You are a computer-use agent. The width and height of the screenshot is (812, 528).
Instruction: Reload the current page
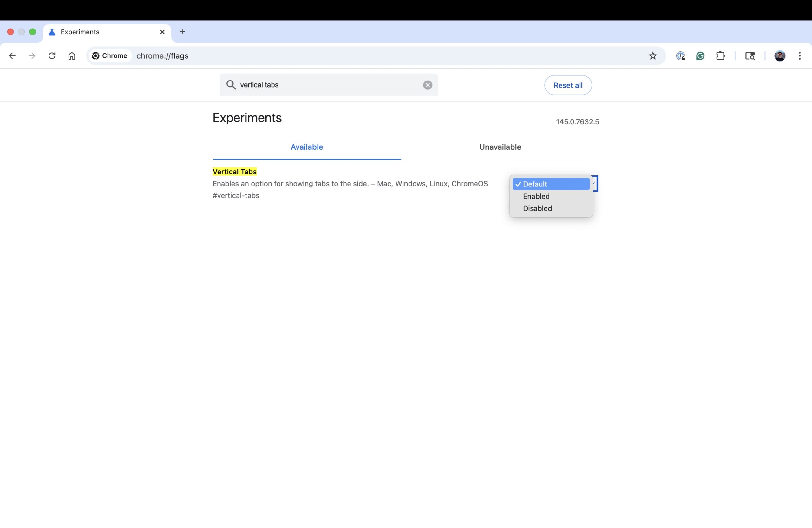[52, 55]
